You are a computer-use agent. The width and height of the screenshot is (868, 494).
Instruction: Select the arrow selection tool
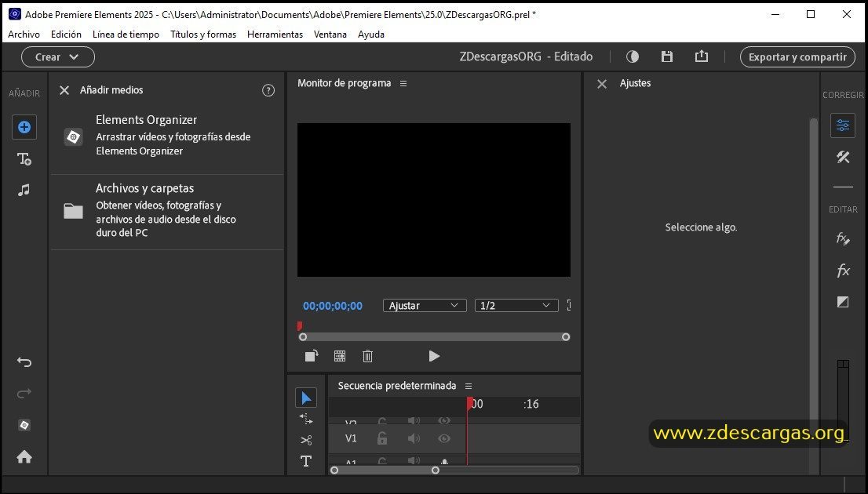coord(306,398)
